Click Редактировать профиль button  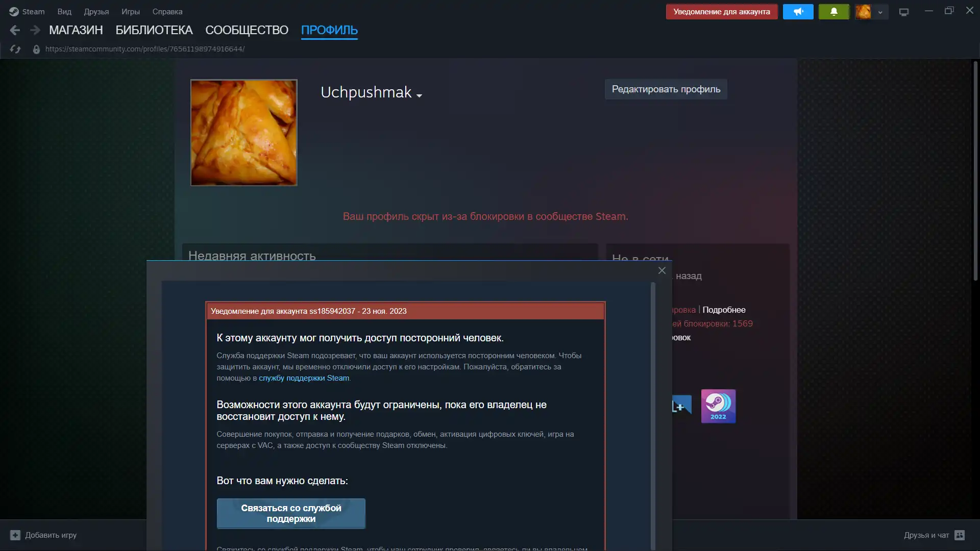click(666, 89)
